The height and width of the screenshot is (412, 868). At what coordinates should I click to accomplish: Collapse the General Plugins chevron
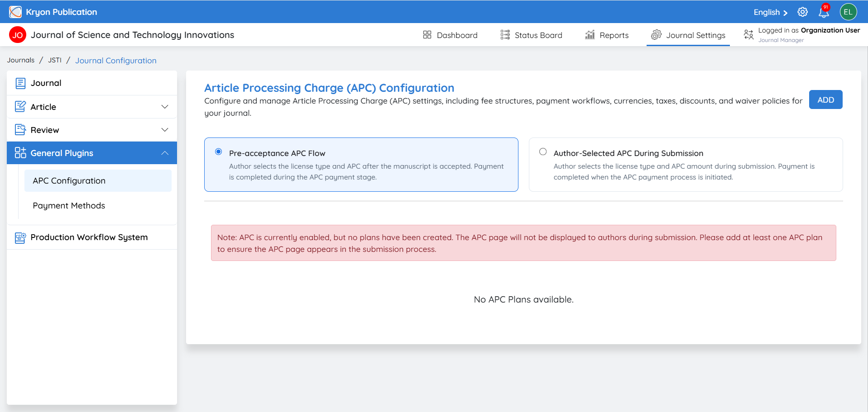165,153
